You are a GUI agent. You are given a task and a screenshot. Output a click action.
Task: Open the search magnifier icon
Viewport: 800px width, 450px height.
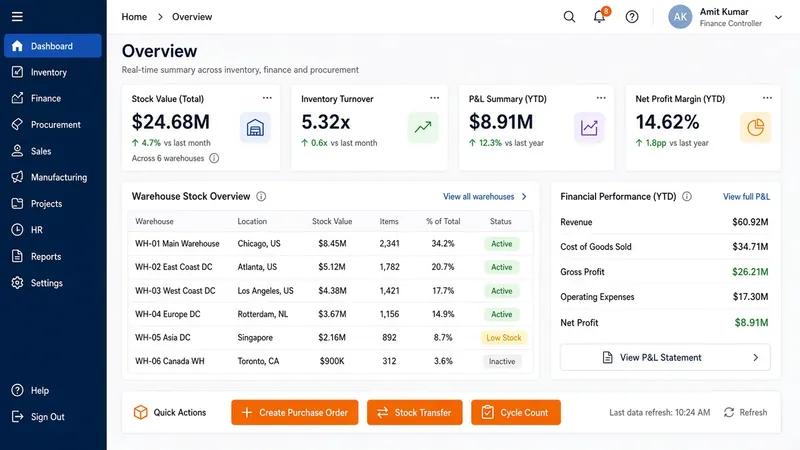pyautogui.click(x=569, y=17)
